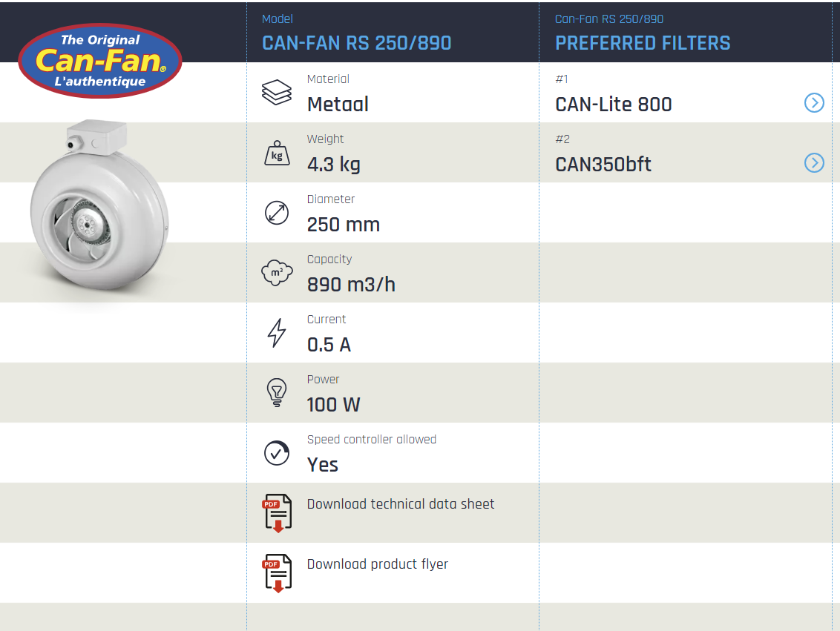Screen dimensions: 840x631
Task: Click the Speed controller checkmark icon
Action: (x=277, y=453)
